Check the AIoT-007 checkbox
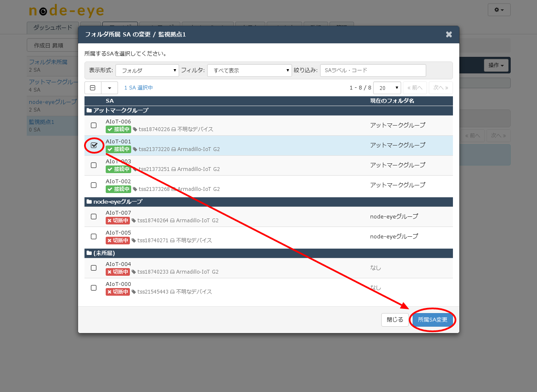Viewport: 537px width, 392px height. 94,217
